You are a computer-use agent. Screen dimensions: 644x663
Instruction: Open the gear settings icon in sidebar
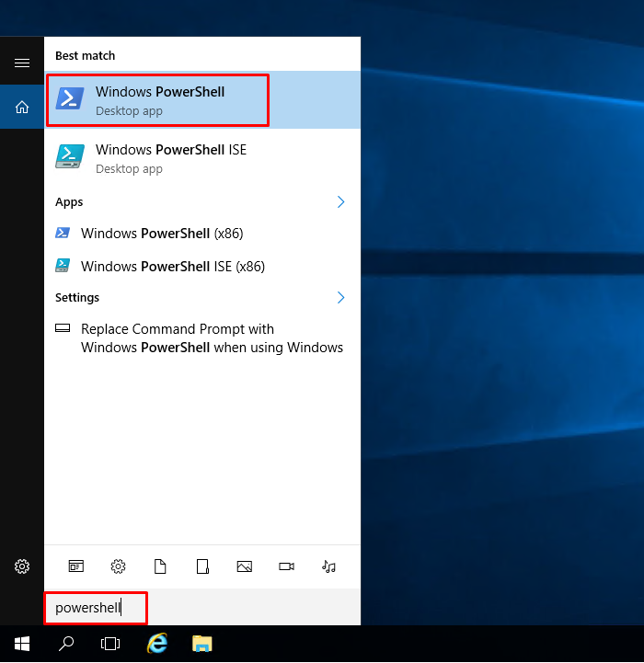[x=22, y=566]
